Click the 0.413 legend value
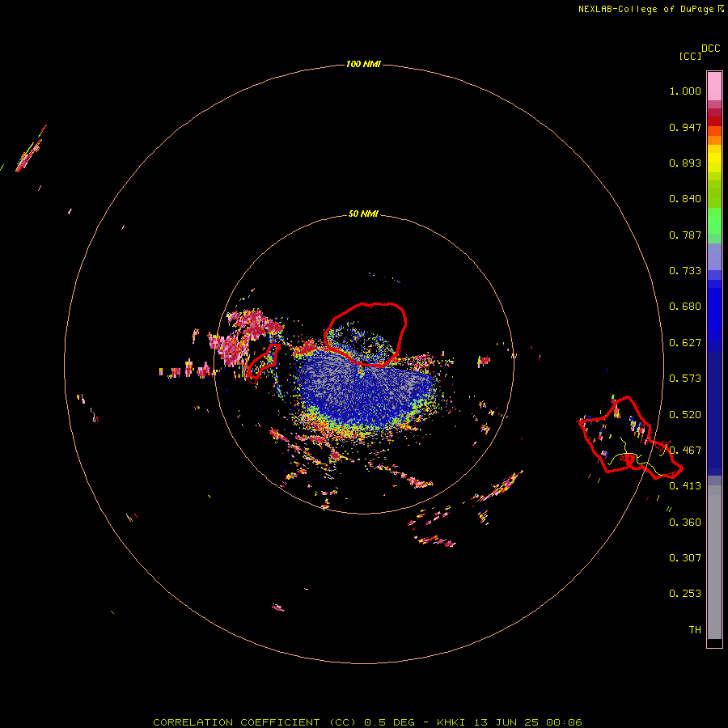This screenshot has height=728, width=728. tap(685, 486)
